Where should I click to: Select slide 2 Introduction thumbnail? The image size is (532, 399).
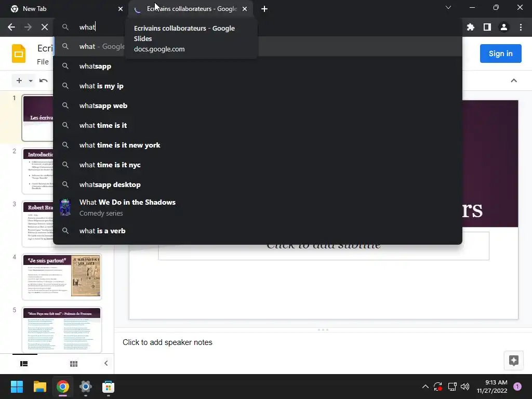[x=37, y=170]
